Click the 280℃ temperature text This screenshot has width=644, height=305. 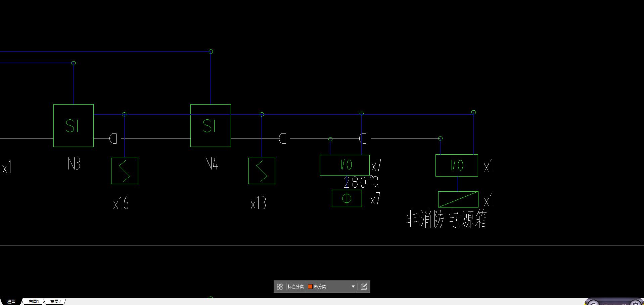pyautogui.click(x=361, y=182)
